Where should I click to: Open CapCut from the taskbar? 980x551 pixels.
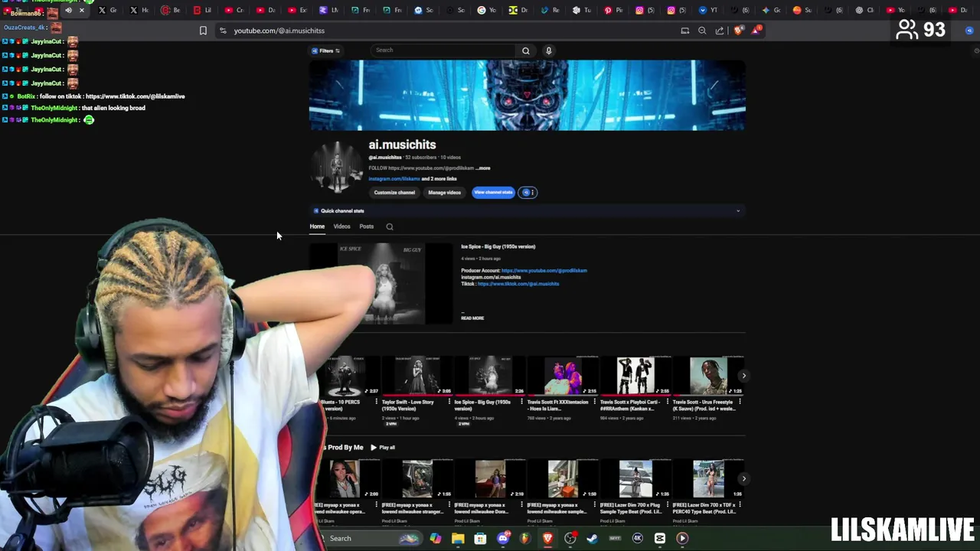(x=660, y=539)
